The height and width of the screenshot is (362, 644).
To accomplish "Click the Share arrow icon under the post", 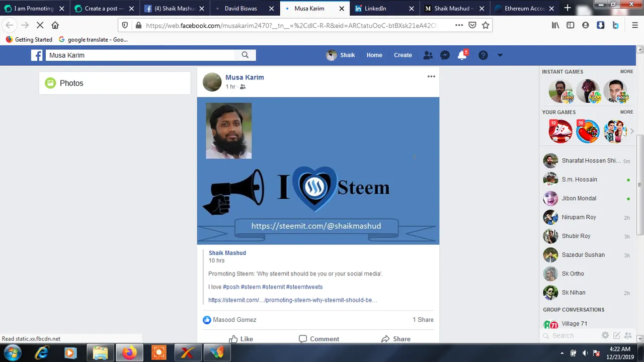I will coord(385,339).
